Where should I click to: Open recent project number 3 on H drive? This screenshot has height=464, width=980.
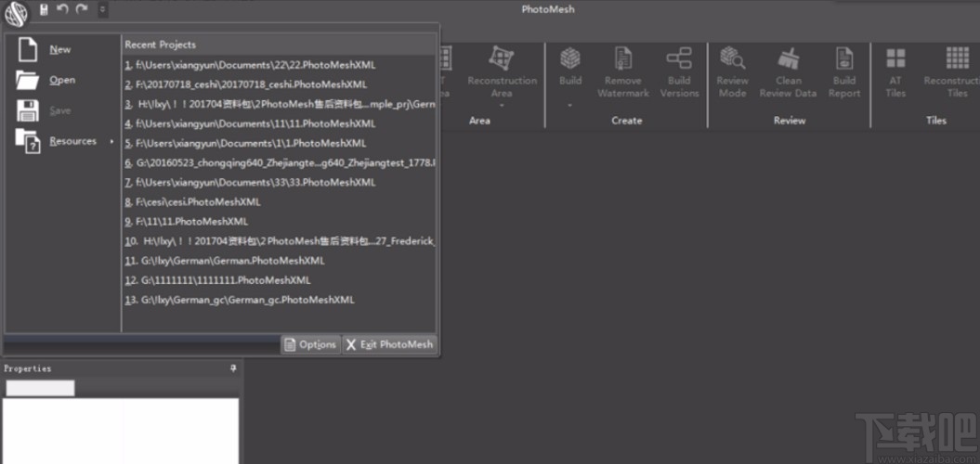click(x=279, y=104)
